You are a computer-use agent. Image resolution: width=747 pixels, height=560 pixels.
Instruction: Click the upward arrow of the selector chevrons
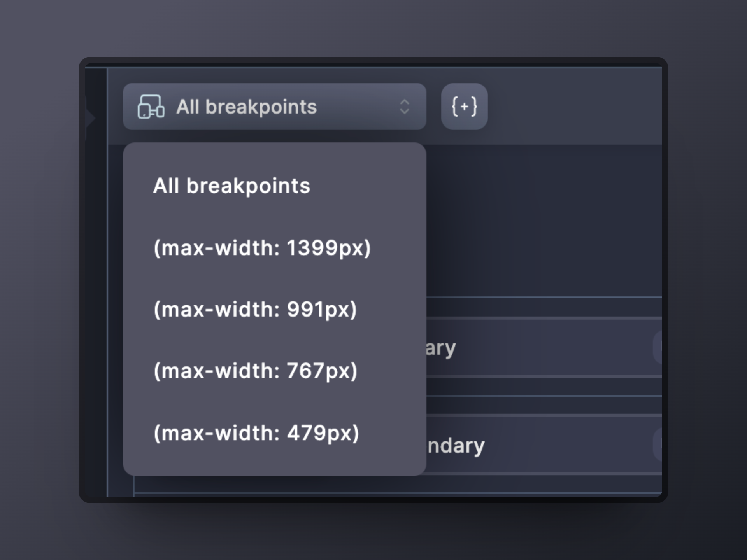point(405,102)
